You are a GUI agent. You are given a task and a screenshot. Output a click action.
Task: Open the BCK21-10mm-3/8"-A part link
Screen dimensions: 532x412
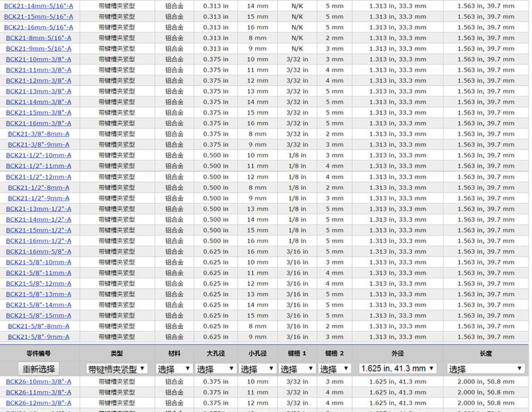click(39, 59)
